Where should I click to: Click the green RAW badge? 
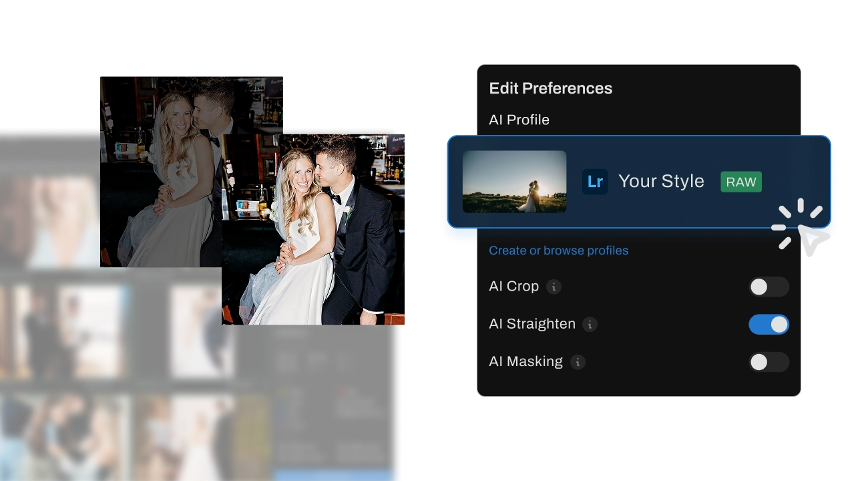tap(741, 182)
